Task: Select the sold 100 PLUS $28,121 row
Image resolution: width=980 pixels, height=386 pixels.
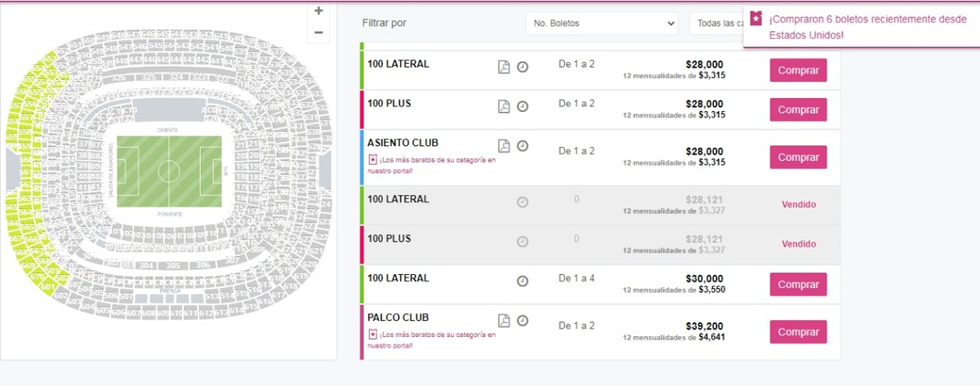Action: click(x=600, y=245)
